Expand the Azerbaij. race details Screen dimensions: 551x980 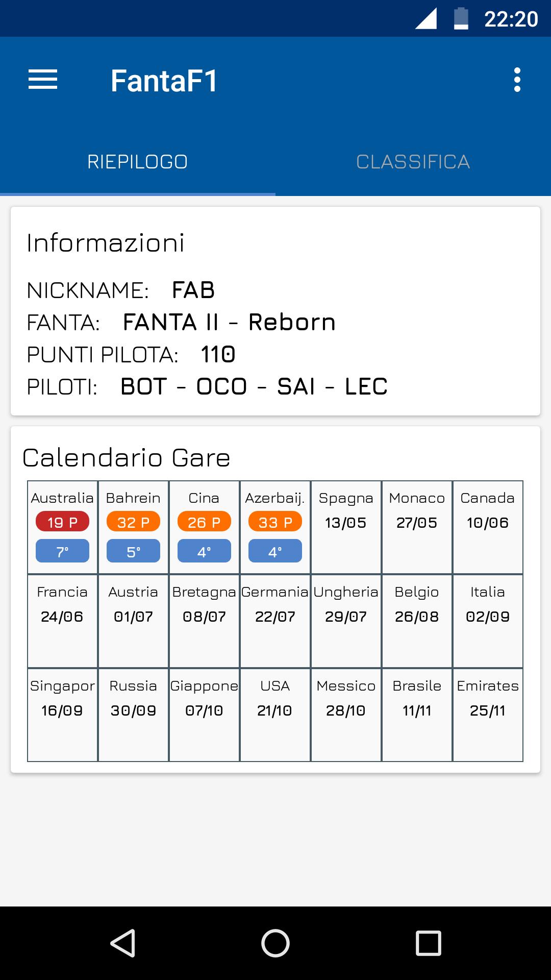point(274,525)
